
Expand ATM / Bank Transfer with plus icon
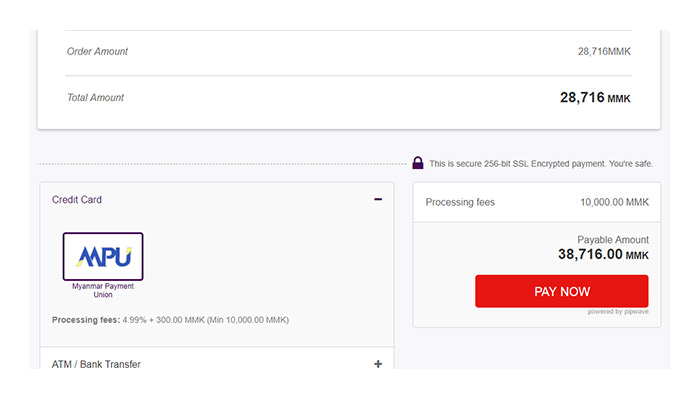(378, 364)
